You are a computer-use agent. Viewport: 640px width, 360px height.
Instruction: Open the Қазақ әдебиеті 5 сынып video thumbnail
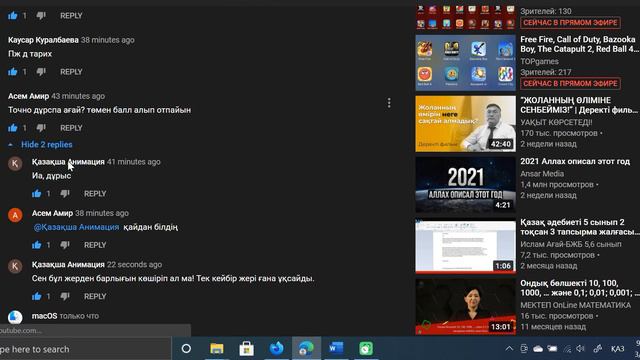[465, 246]
